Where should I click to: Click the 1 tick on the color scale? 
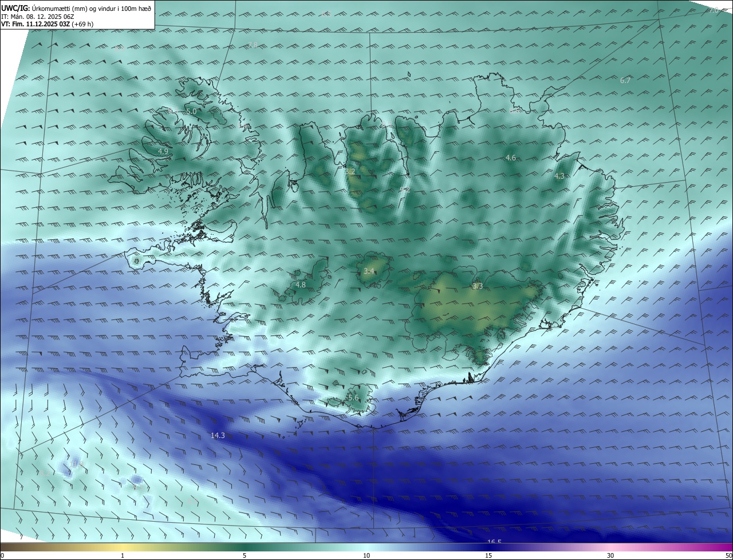click(x=123, y=555)
